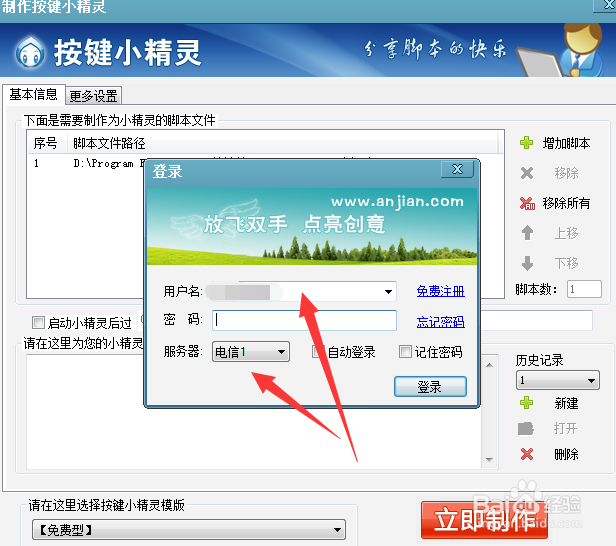The height and width of the screenshot is (546, 616).
Task: Click the green plus icon for 增加脚本
Action: coord(526,143)
